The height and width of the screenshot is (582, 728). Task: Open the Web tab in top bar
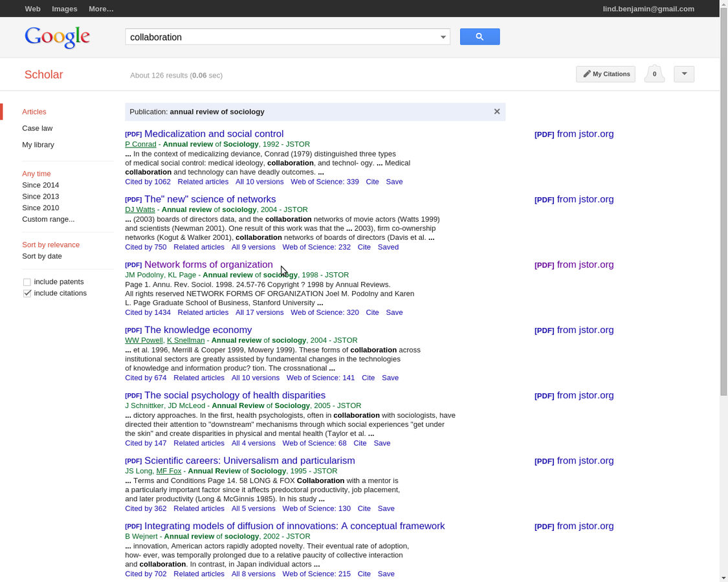click(32, 9)
